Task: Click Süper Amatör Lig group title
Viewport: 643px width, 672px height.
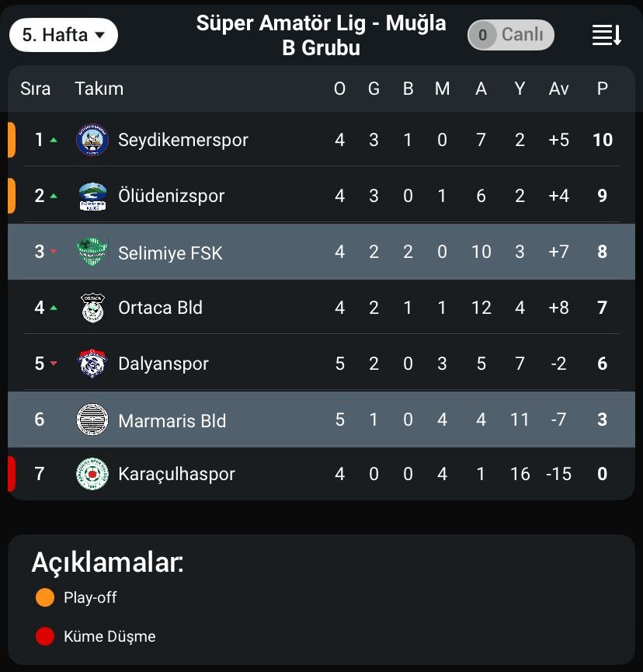Action: (321, 35)
